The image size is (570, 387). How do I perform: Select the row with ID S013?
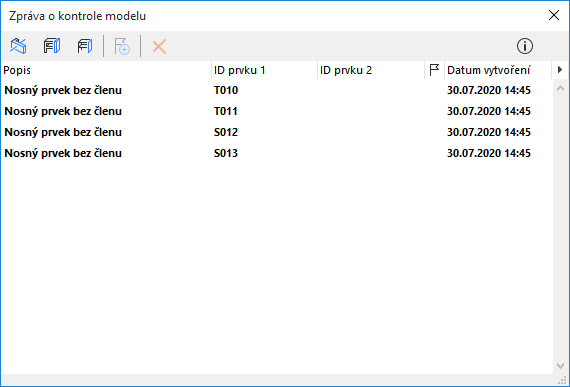pos(277,153)
